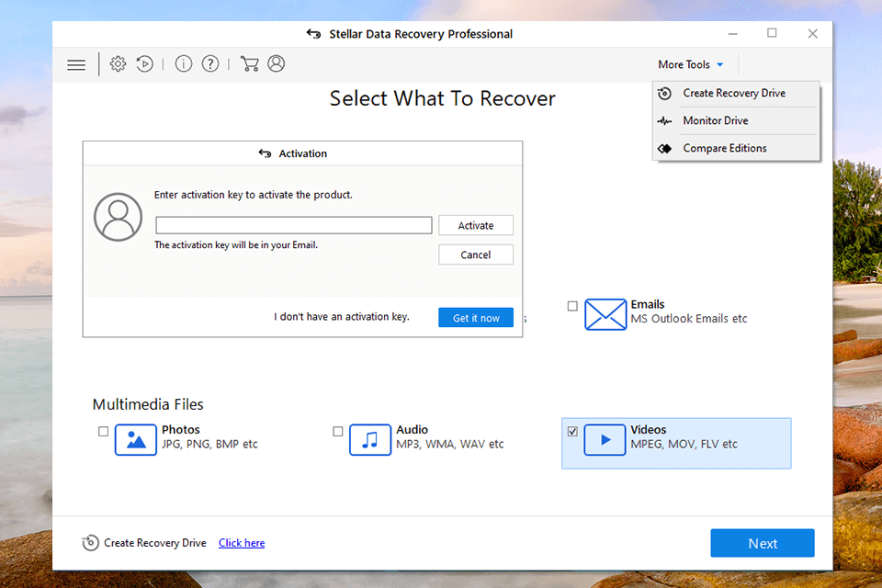Viewport: 882px width, 588px height.
Task: Open the info icon in toolbar
Action: point(184,64)
